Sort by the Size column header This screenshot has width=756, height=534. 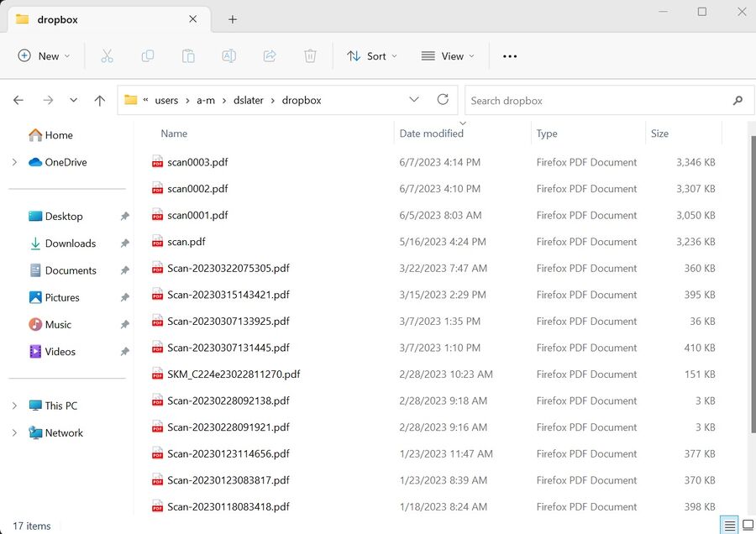[x=659, y=133]
